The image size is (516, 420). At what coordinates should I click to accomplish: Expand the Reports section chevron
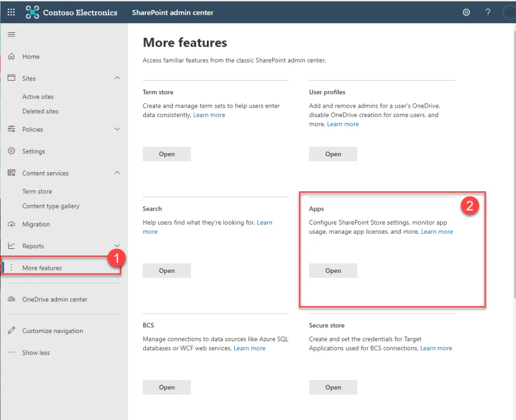pyautogui.click(x=117, y=246)
